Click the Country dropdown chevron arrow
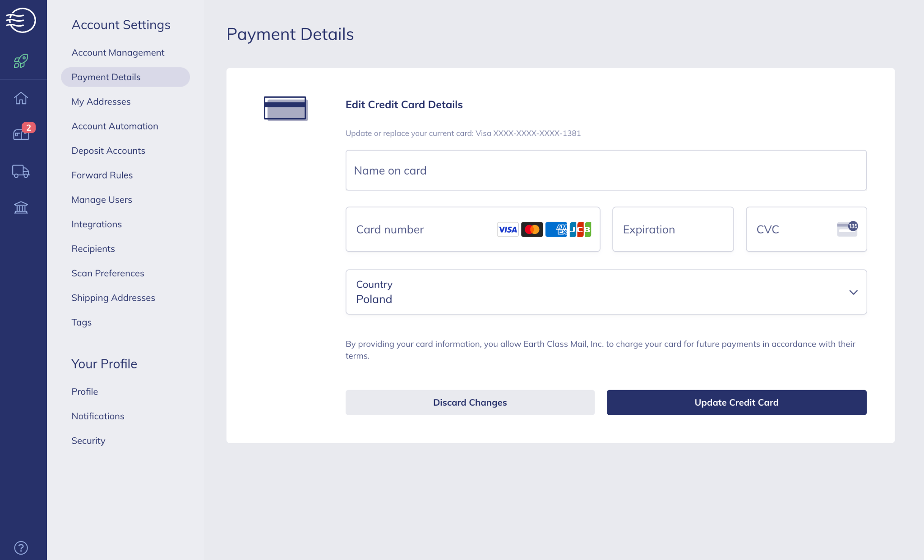The height and width of the screenshot is (560, 924). click(x=853, y=292)
